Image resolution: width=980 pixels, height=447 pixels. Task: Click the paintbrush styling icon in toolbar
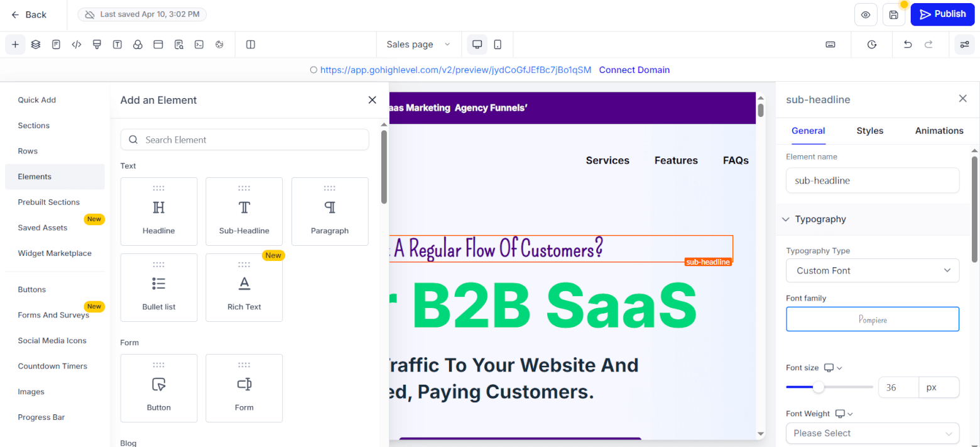[x=97, y=44]
